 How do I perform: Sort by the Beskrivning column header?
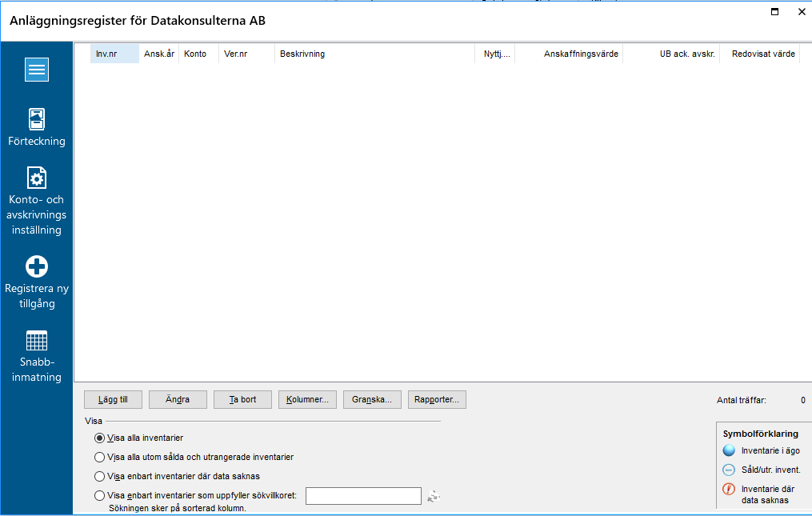click(374, 54)
